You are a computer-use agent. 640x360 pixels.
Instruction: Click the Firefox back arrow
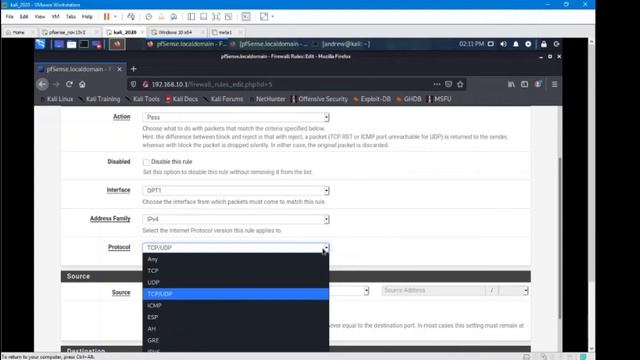pyautogui.click(x=42, y=84)
